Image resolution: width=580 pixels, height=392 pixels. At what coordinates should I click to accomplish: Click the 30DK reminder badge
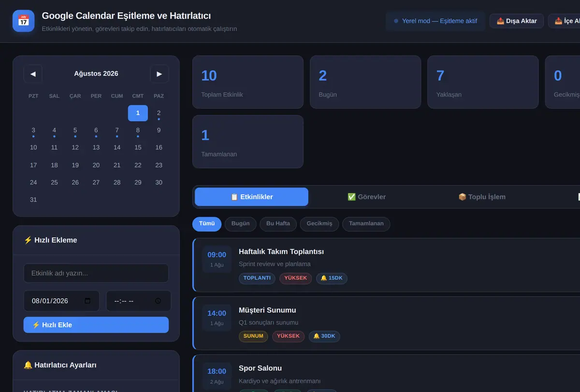(x=324, y=336)
